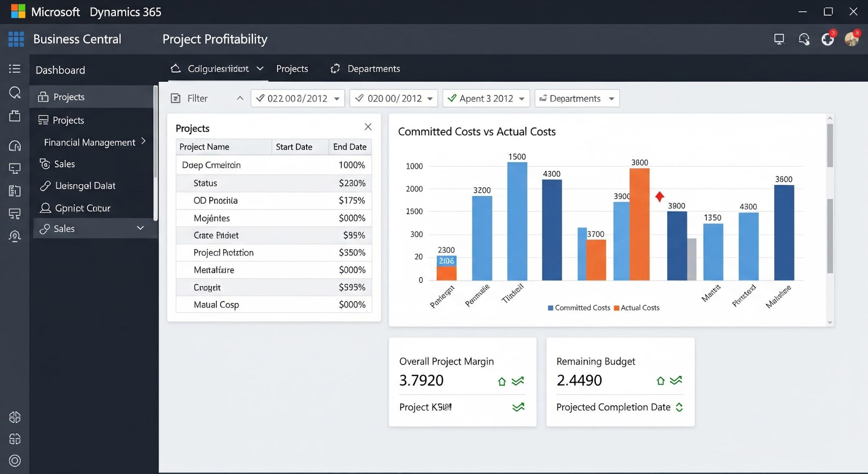The width and height of the screenshot is (868, 474).
Task: Click the report document icon in left rail
Action: [15, 191]
